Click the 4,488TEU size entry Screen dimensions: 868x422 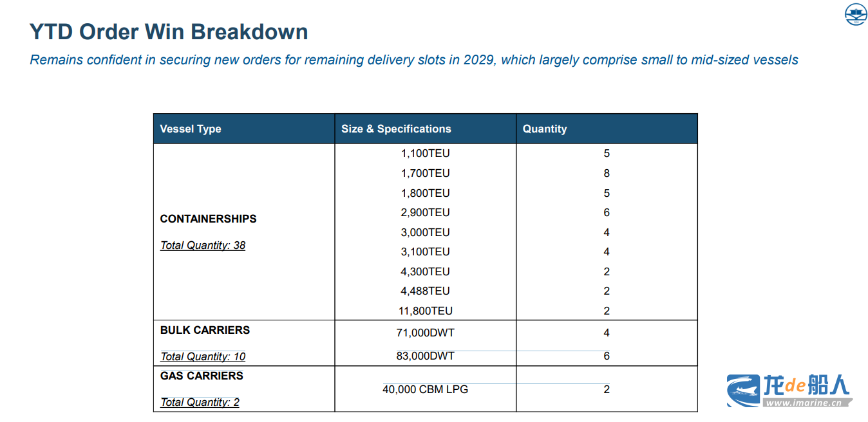point(425,291)
